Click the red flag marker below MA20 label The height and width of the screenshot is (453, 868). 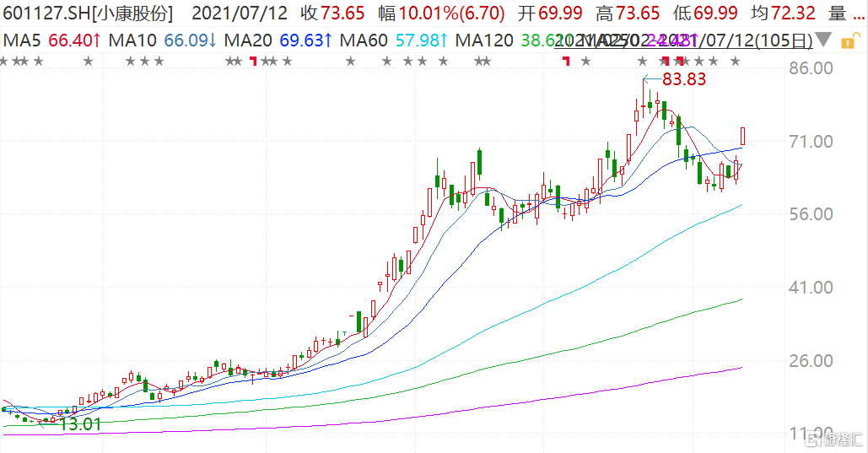pyautogui.click(x=254, y=61)
